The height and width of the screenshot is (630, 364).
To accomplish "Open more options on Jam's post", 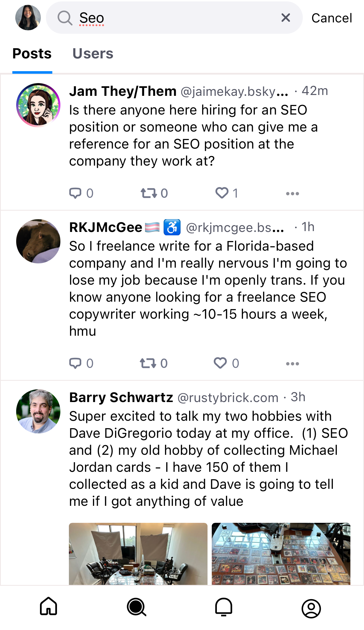I will click(x=293, y=194).
